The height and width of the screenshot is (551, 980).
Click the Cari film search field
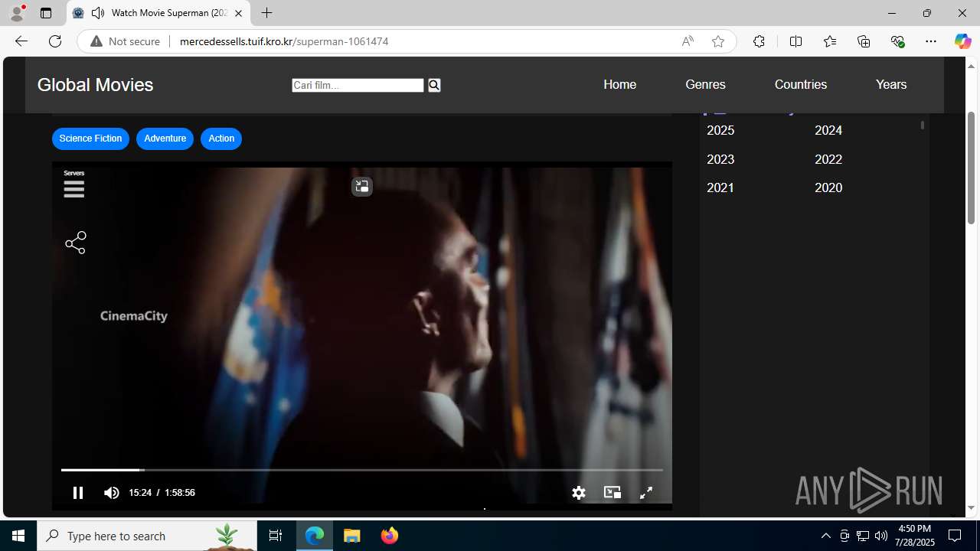(x=358, y=85)
